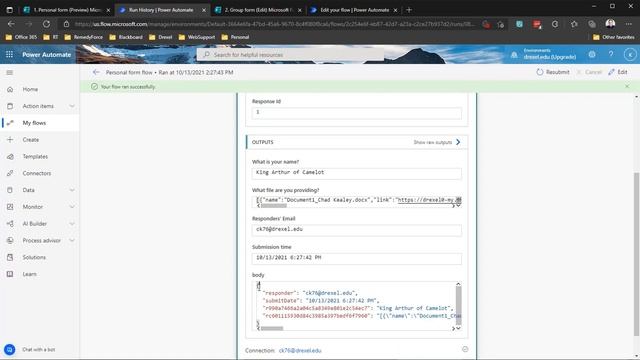640x360 pixels.
Task: Open the Office 365 bookmark folder
Action: 21,37
